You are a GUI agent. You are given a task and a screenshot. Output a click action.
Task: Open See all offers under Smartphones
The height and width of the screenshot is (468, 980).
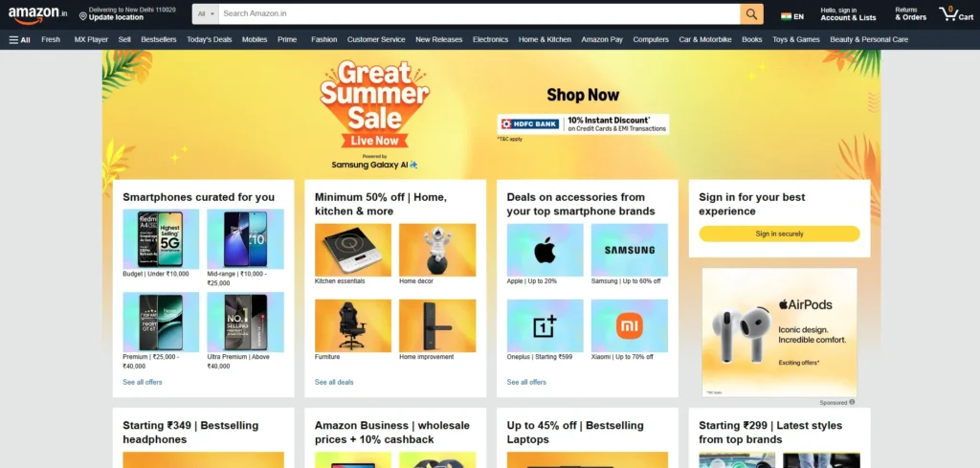click(x=143, y=382)
